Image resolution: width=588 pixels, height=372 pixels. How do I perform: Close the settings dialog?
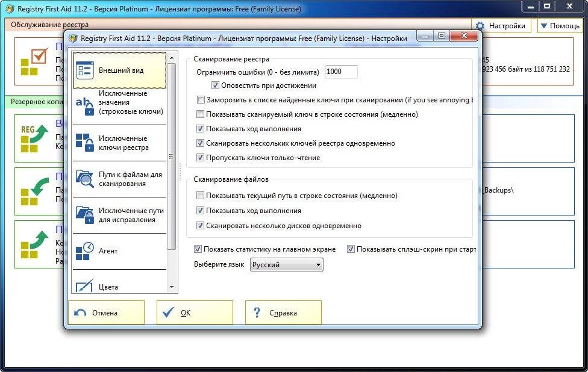tap(464, 36)
